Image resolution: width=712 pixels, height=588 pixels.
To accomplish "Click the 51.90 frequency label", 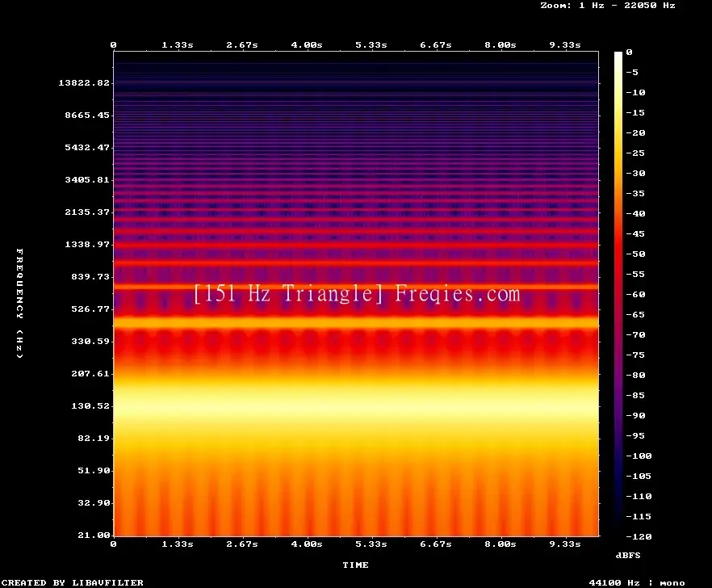I will 94,470.
